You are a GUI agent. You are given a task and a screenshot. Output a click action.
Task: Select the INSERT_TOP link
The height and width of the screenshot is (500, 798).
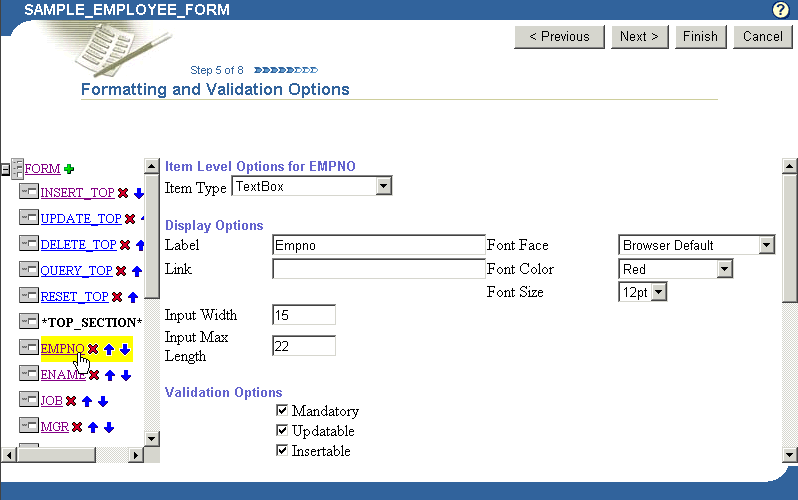[x=77, y=192]
